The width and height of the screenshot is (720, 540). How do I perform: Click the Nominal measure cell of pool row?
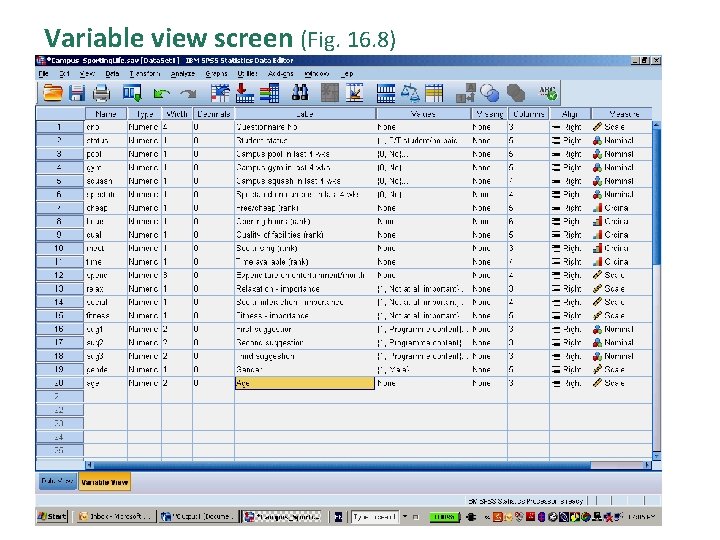coord(622,154)
